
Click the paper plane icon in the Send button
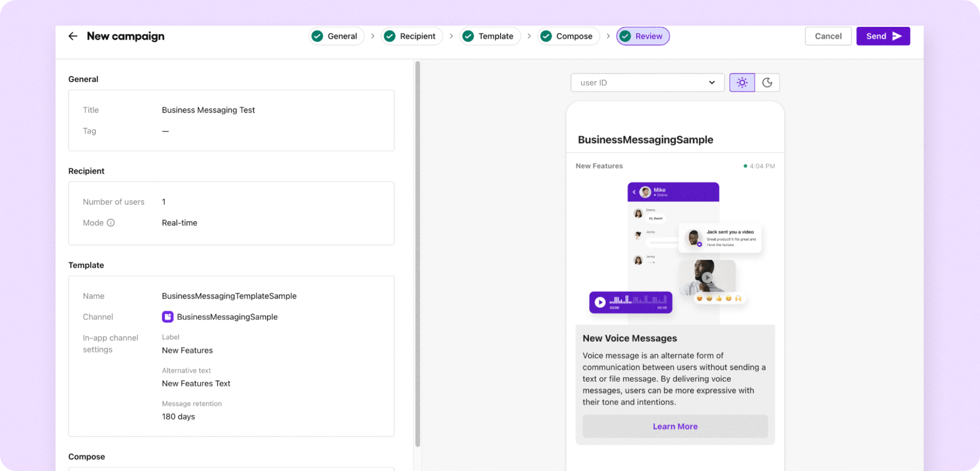[897, 36]
